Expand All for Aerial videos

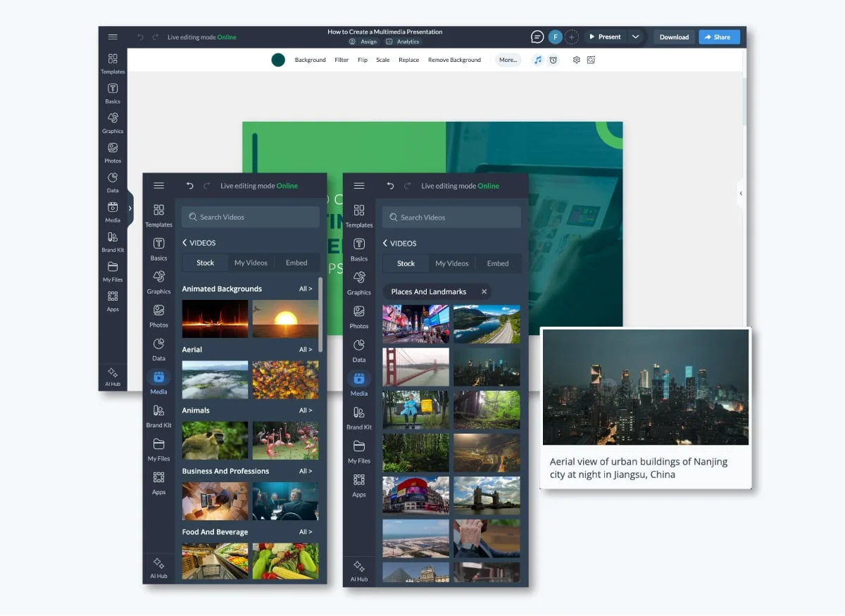tap(306, 349)
